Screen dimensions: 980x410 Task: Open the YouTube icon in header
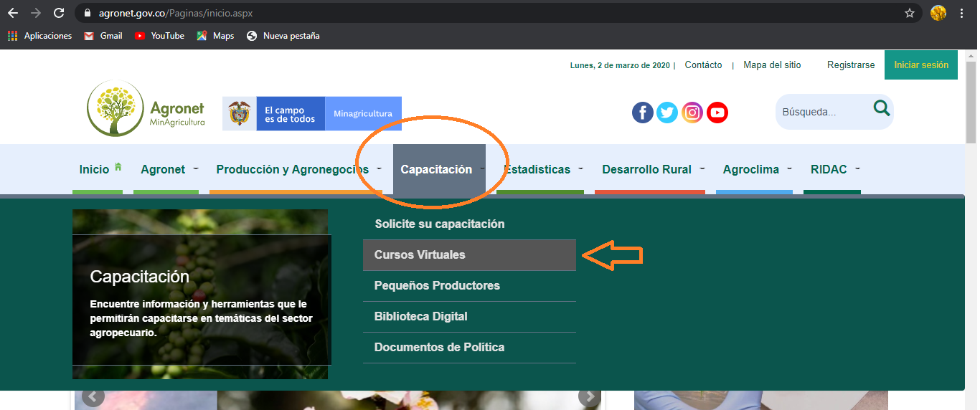point(717,113)
